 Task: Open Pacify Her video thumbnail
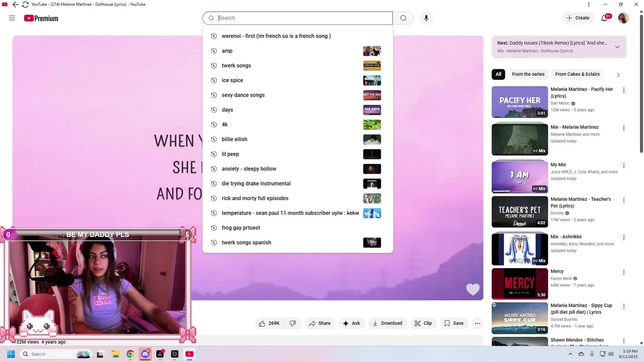(520, 102)
